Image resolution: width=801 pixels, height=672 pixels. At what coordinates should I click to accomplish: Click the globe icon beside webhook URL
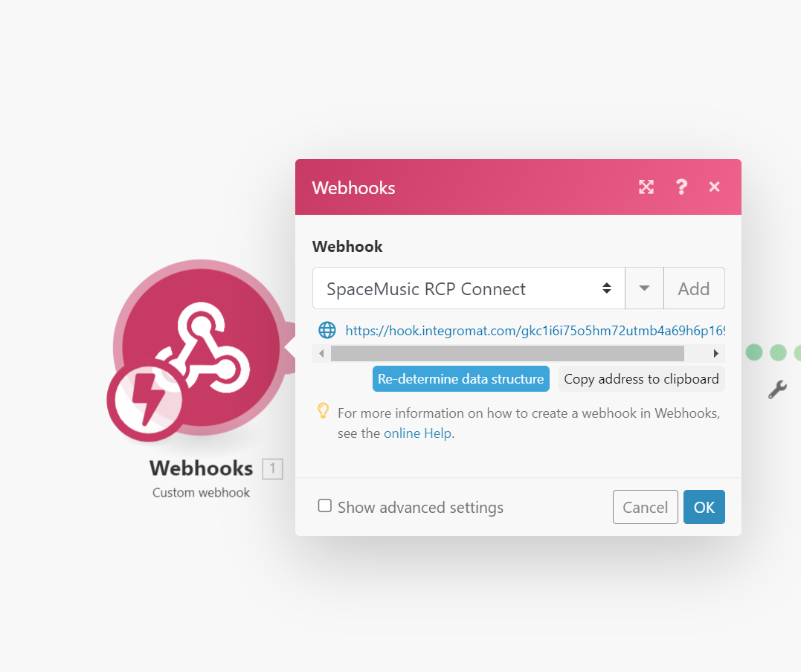coord(327,330)
